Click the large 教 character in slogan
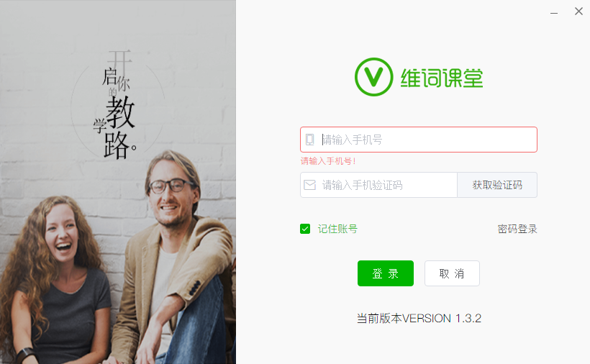 [120, 112]
